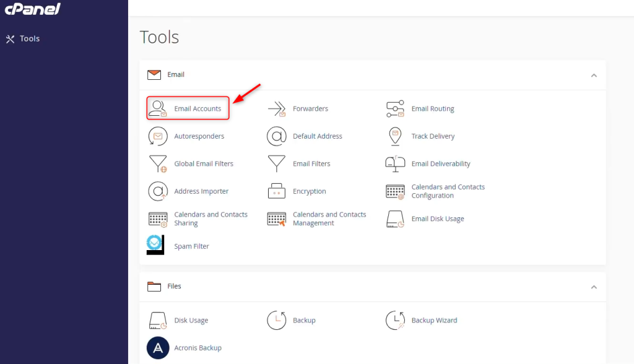Open the Backup Wizard link

434,321
